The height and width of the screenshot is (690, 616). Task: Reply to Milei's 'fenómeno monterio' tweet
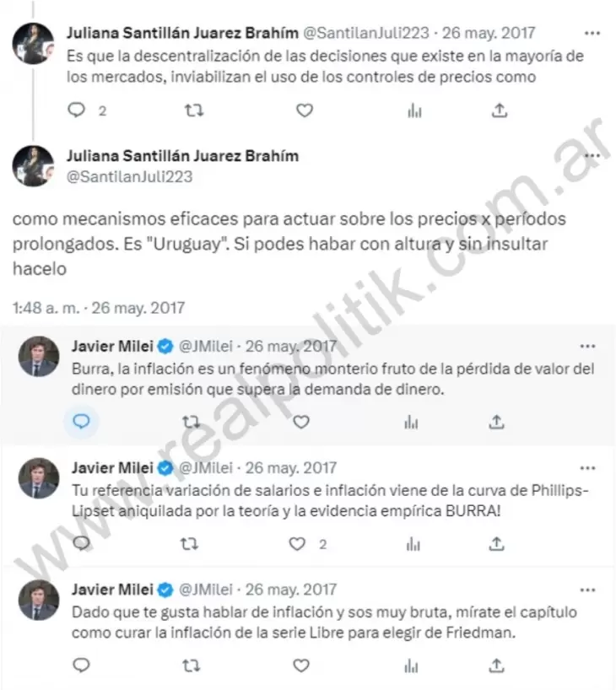point(81,422)
